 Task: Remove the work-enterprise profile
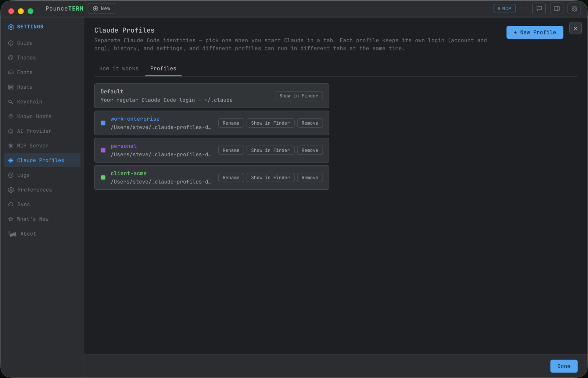(310, 123)
